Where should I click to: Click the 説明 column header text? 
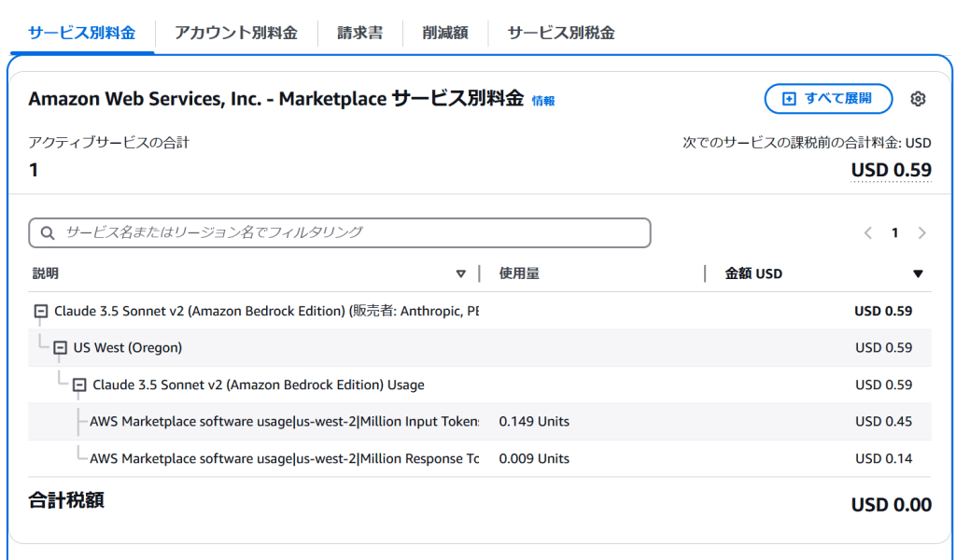[x=46, y=274]
